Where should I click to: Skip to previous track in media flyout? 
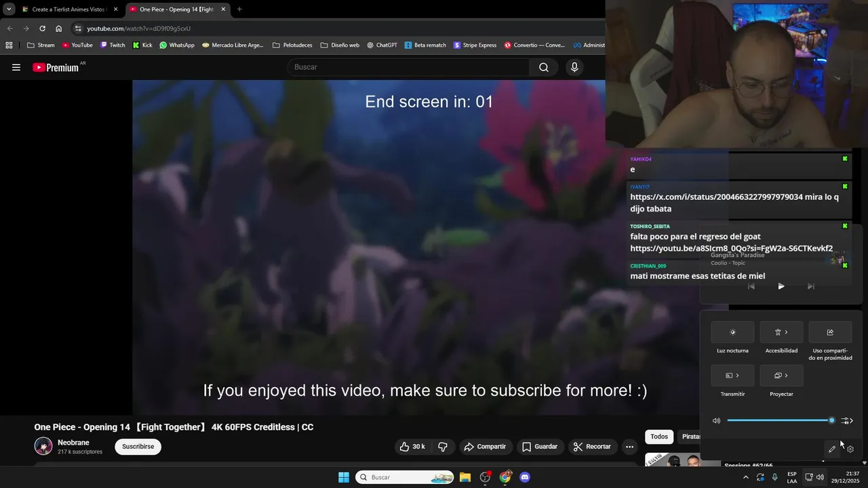coord(751,287)
